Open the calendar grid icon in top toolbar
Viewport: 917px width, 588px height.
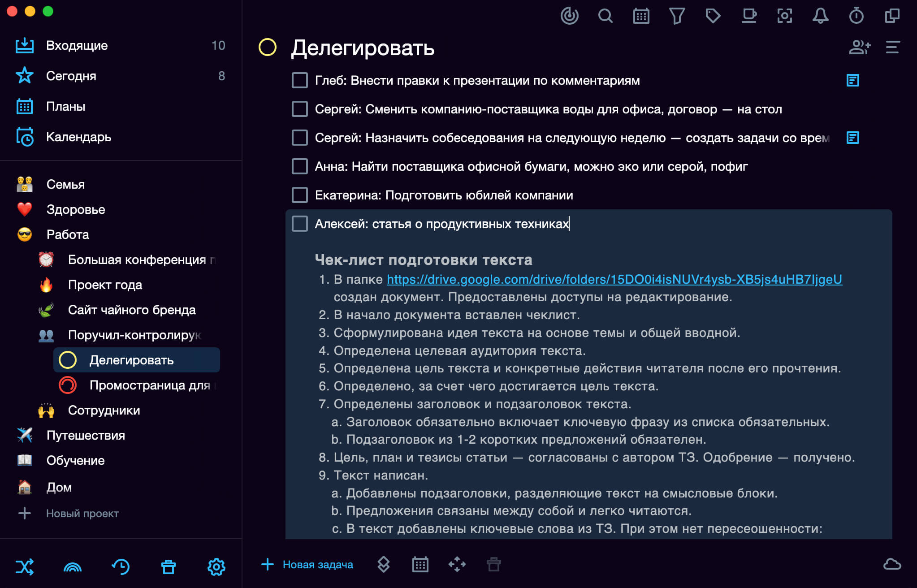(641, 16)
